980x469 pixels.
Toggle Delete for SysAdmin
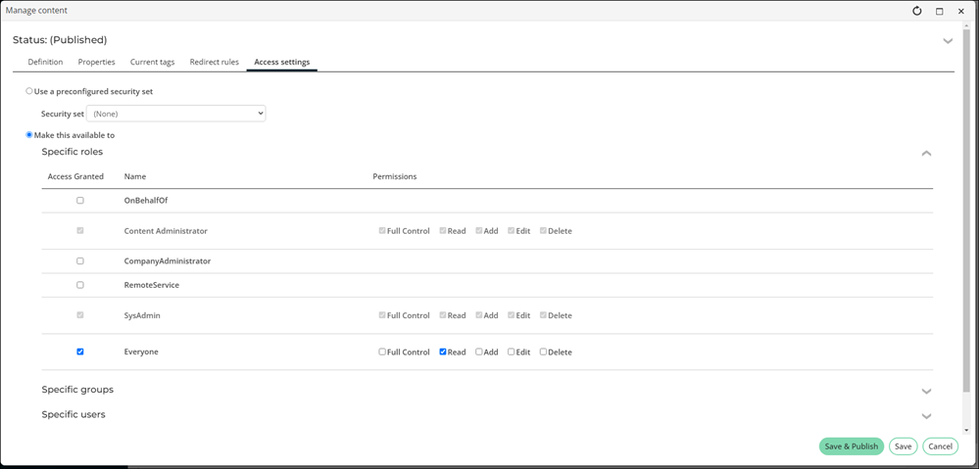point(543,315)
